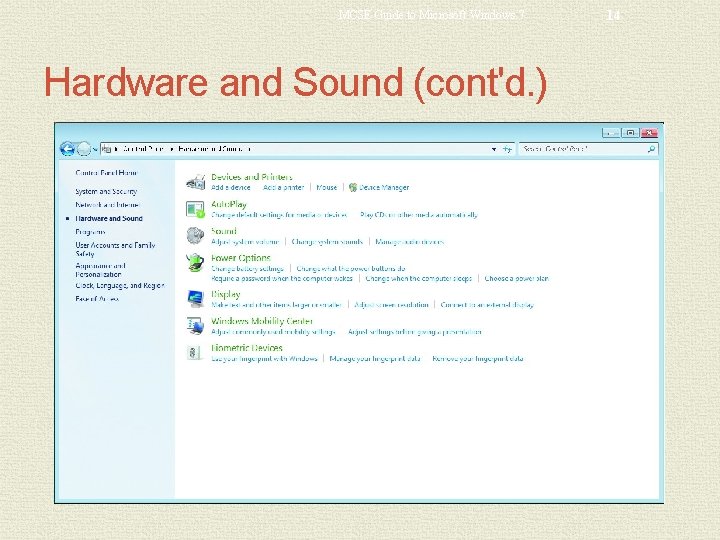Click Choose a power plan link
Screen dimensions: 720x540
coord(517,278)
